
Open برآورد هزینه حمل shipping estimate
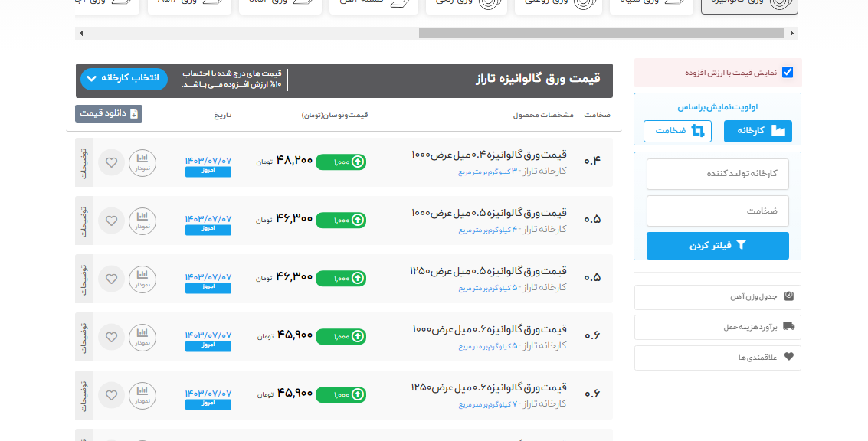click(x=717, y=327)
